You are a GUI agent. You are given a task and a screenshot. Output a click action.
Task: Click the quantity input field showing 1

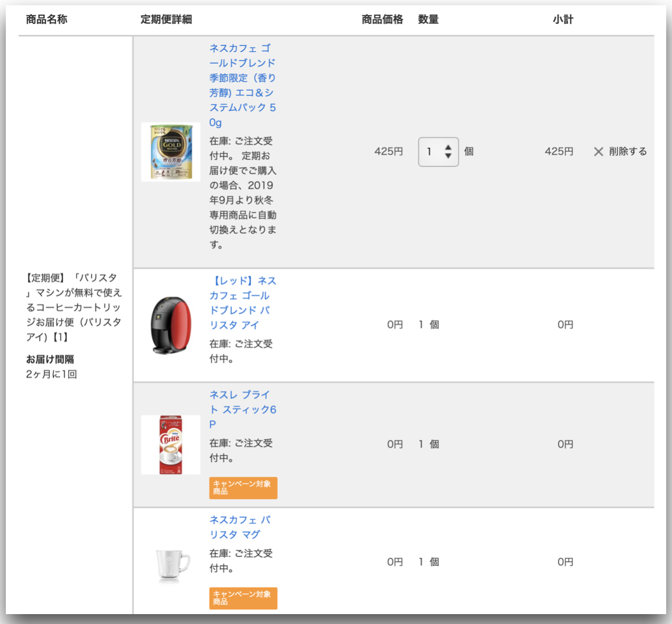pyautogui.click(x=438, y=151)
